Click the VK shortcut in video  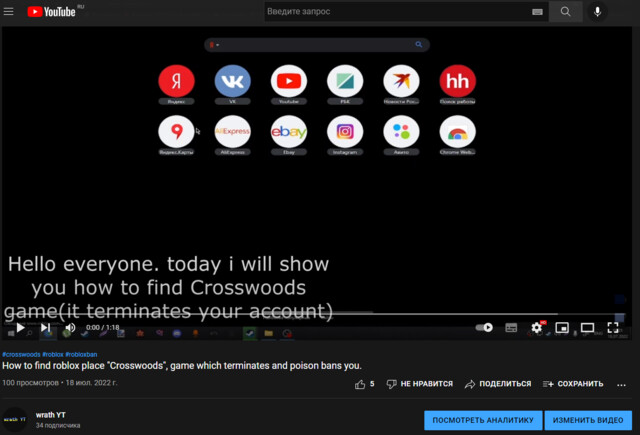click(x=233, y=84)
